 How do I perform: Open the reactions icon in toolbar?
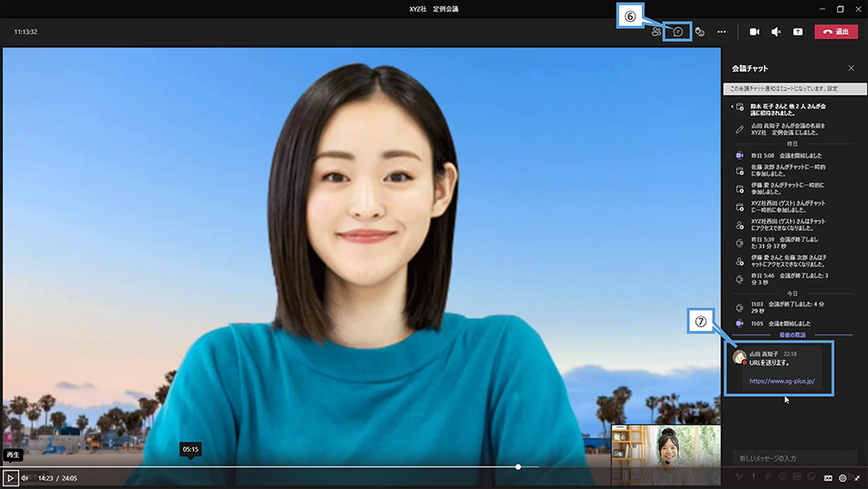(x=700, y=32)
